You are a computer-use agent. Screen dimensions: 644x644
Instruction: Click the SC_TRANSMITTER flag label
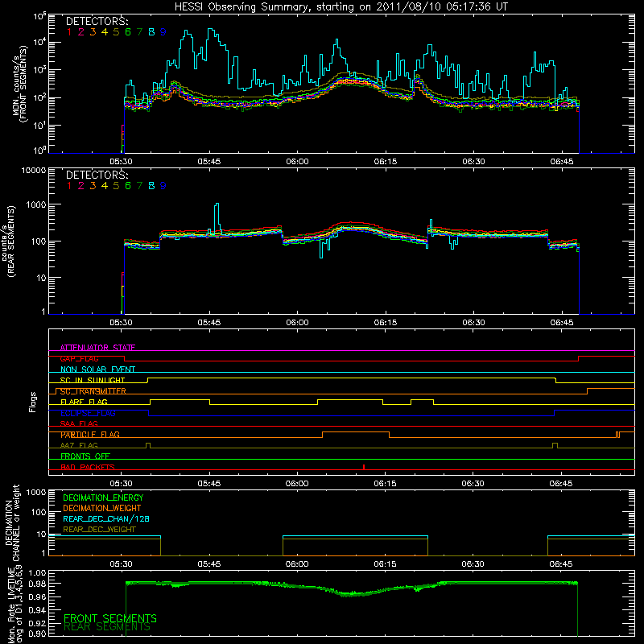(93, 391)
